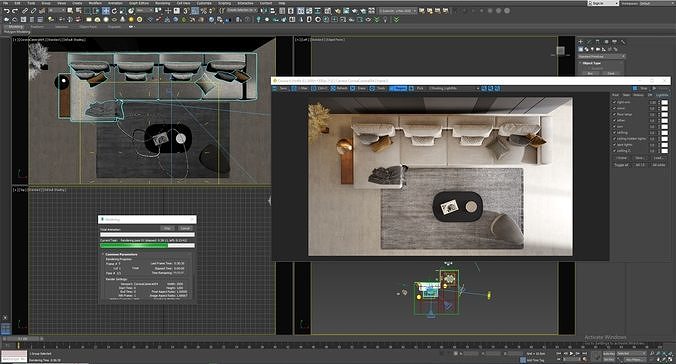Open color swatch of 'sun' light
676x364 pixels.
click(664, 126)
